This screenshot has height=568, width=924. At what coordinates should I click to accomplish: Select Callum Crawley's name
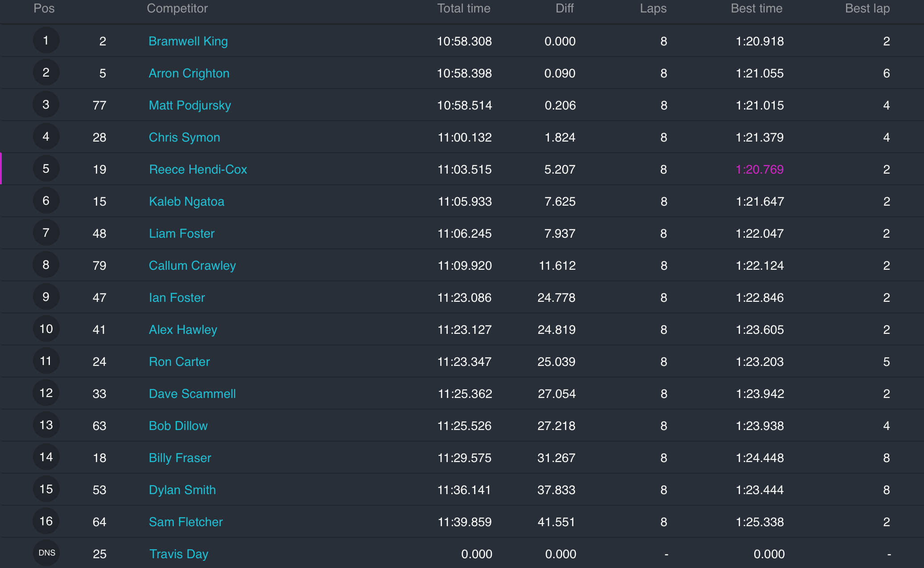coord(192,266)
